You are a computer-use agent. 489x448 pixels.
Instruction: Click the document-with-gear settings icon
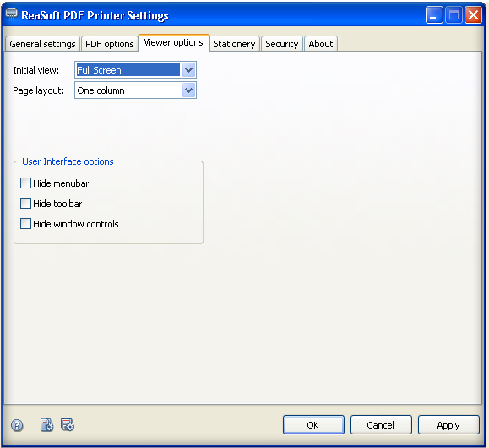[46, 425]
